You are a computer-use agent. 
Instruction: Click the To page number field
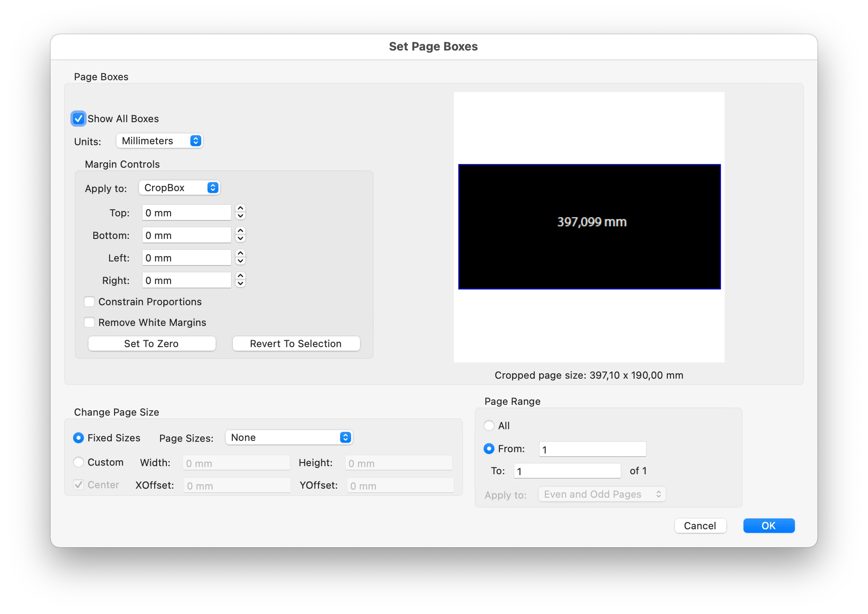[x=567, y=471]
